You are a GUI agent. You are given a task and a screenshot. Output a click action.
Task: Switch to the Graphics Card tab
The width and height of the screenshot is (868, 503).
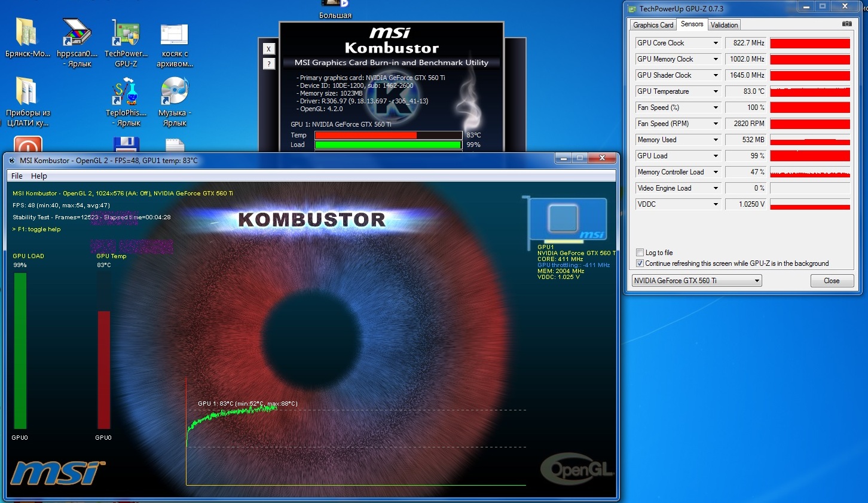pyautogui.click(x=653, y=25)
